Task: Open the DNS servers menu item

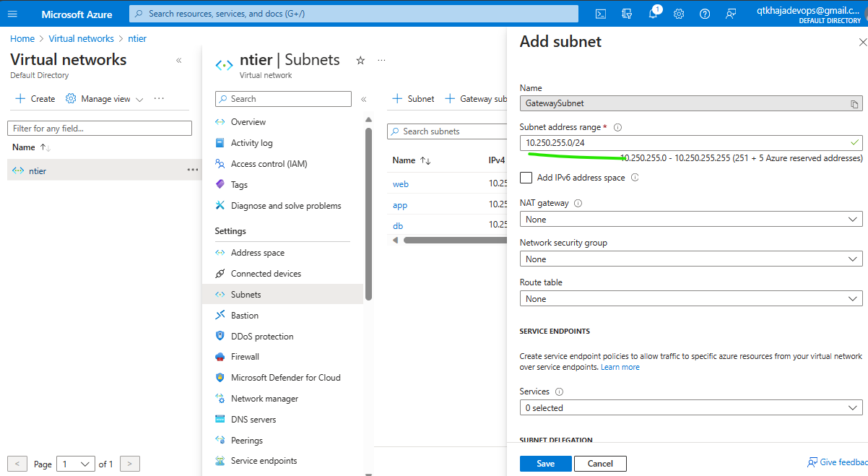Action: coord(253,420)
